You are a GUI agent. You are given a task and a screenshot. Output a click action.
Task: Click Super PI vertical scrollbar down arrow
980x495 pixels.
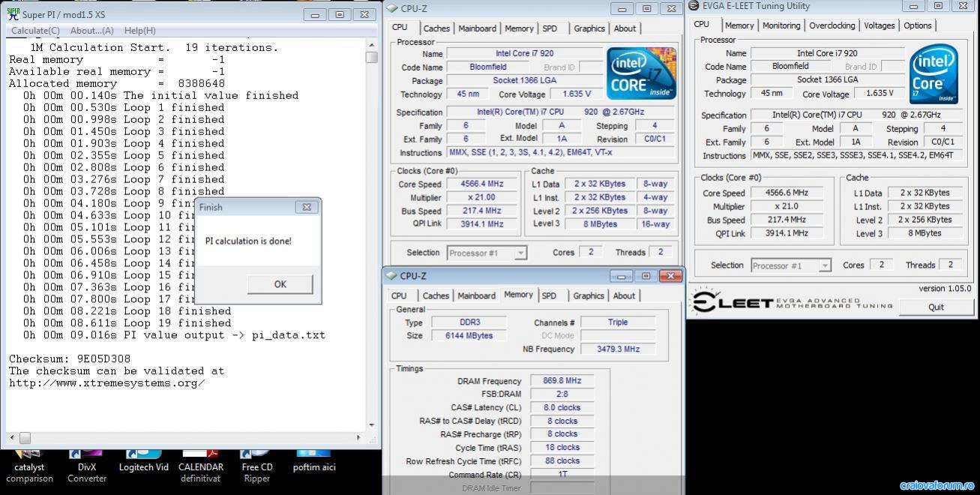pos(372,424)
